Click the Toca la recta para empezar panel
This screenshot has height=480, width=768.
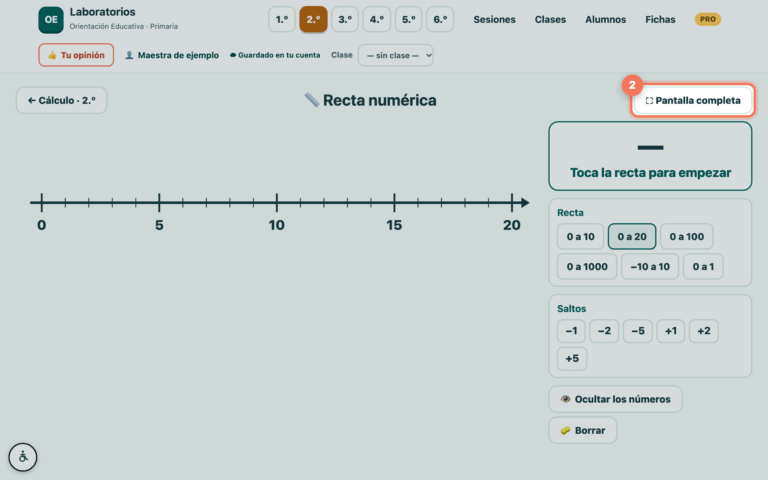pos(650,156)
